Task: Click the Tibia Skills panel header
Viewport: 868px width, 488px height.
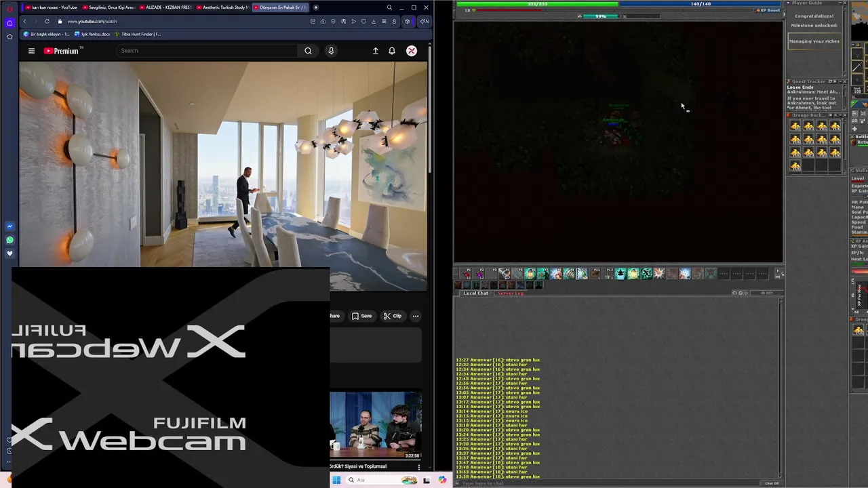Action: [x=859, y=171]
